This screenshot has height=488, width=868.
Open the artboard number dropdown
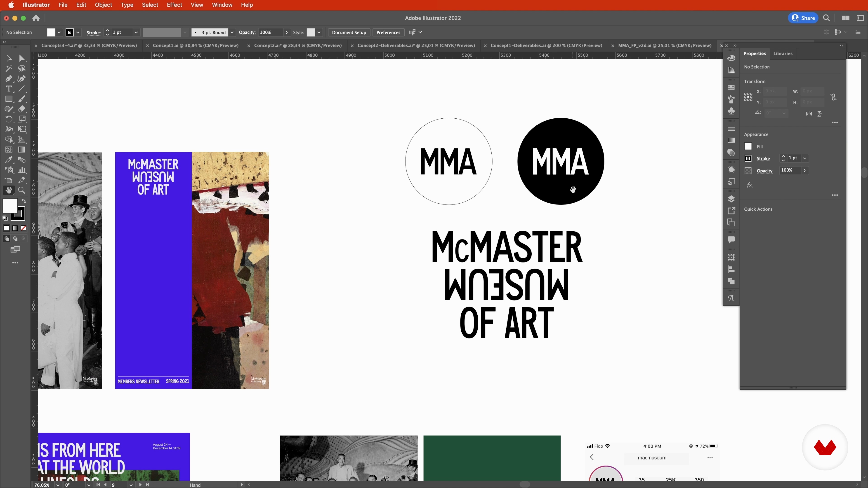(131, 485)
